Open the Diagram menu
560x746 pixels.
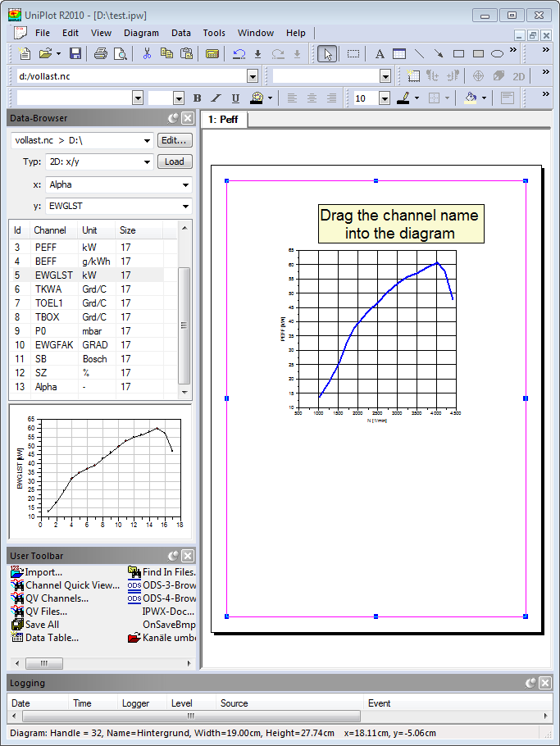[x=141, y=33]
